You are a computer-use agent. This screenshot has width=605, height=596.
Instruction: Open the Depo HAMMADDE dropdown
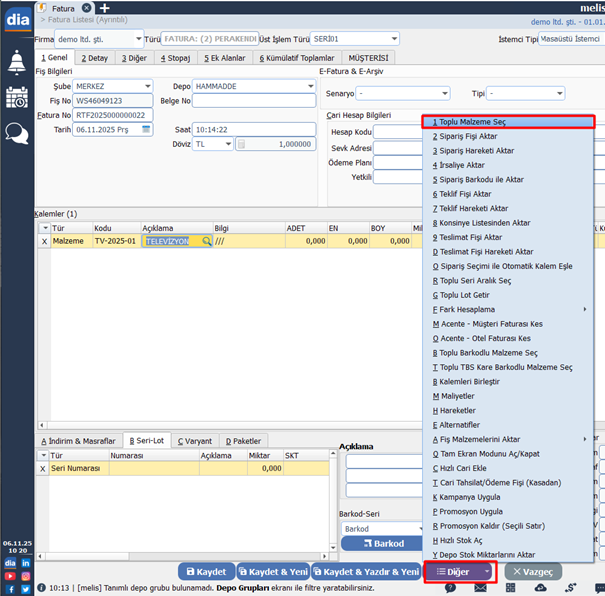click(x=309, y=86)
